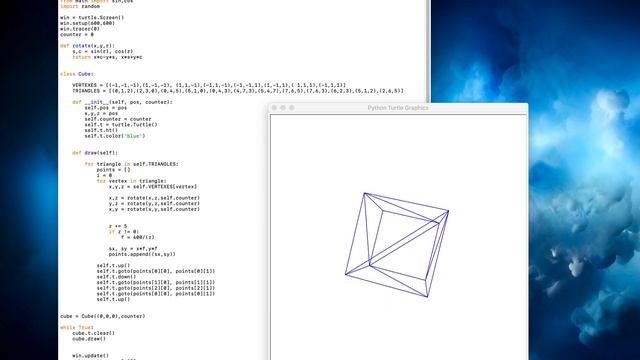Click the 'self.pos = pos' line

pos(106,108)
